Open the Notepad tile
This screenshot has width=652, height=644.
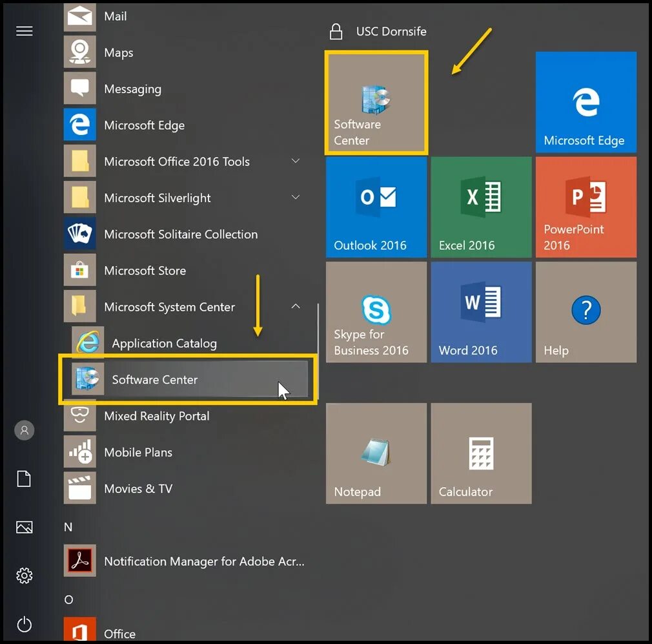click(376, 453)
